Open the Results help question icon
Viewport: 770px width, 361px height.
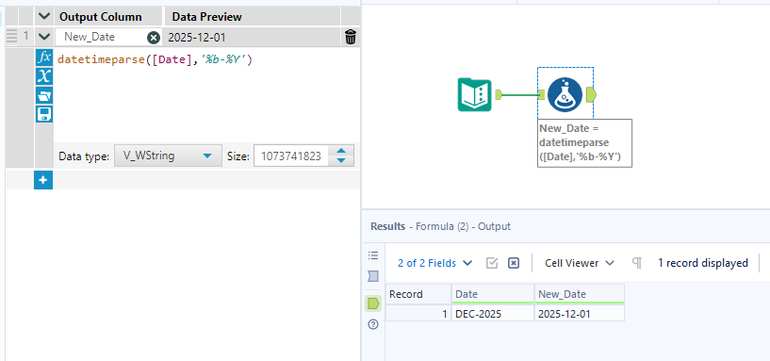pyautogui.click(x=373, y=324)
